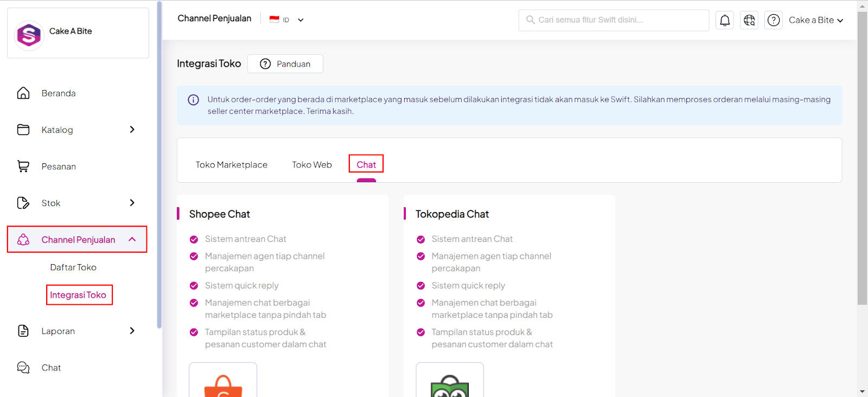Click Tokopedia's Sistem antrean Chat check icon
Screen dimensions: 868x397
tap(420, 239)
